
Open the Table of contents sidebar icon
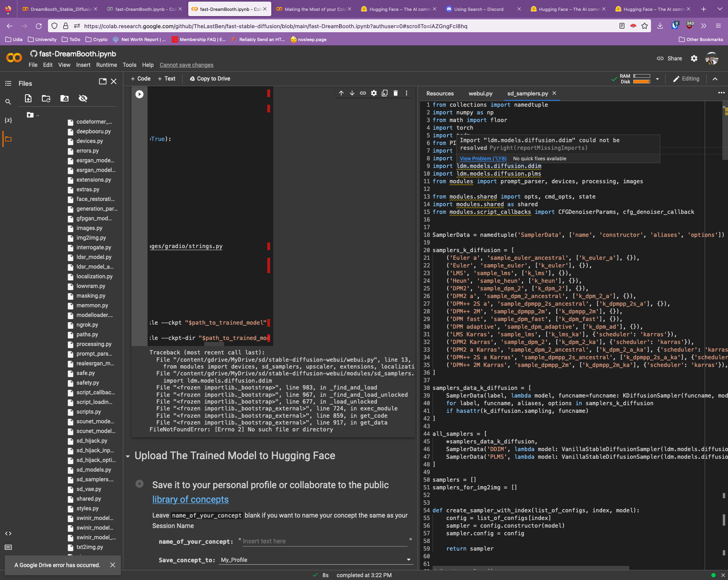(8, 83)
